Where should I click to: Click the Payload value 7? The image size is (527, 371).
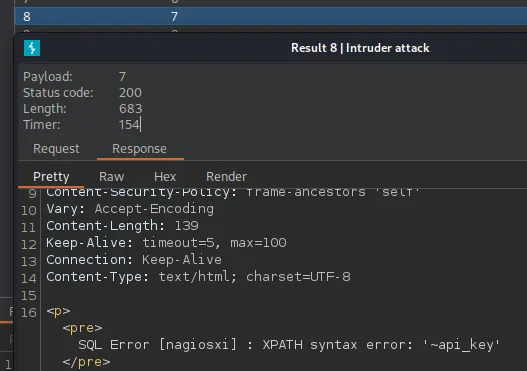[x=122, y=77]
